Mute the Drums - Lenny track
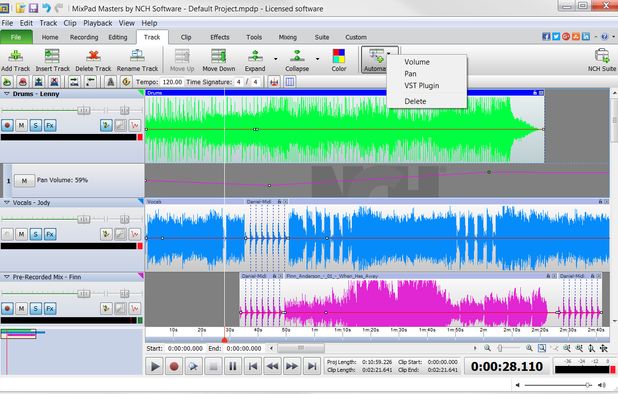618x394 pixels. (x=21, y=126)
